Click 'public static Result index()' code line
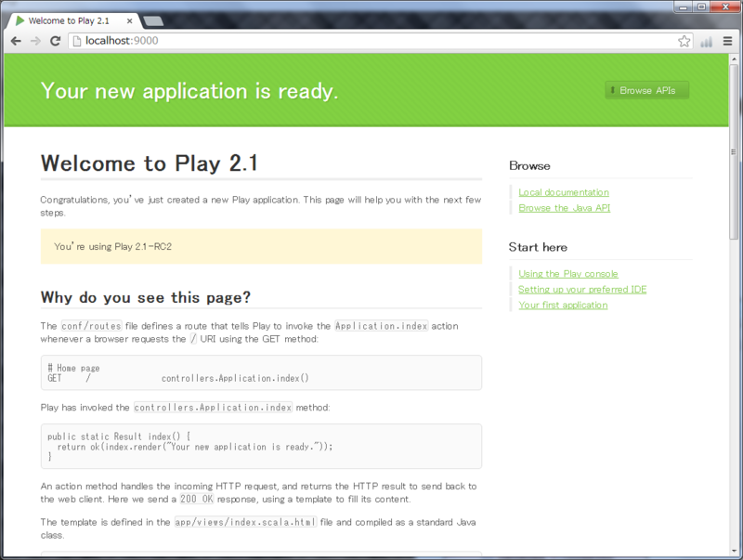 119,436
